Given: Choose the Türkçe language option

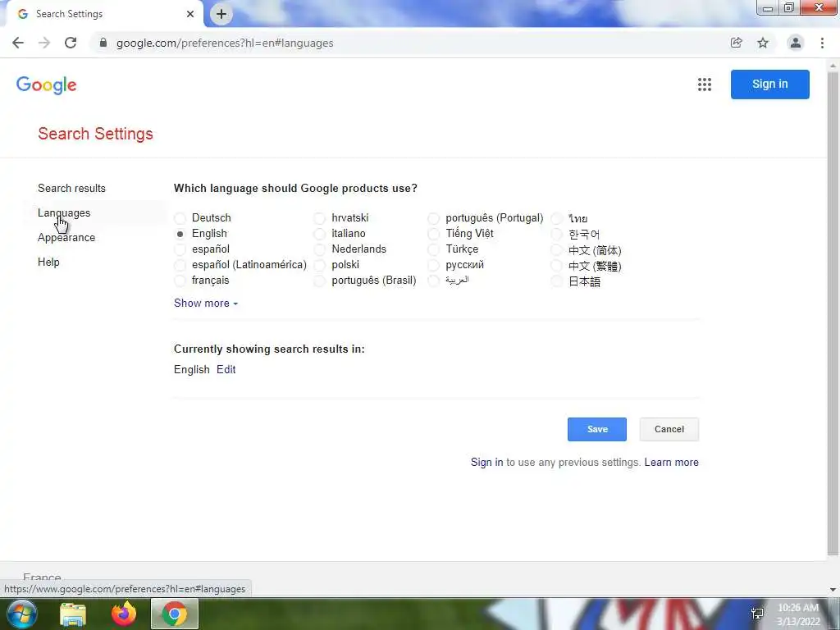Looking at the screenshot, I should (433, 249).
